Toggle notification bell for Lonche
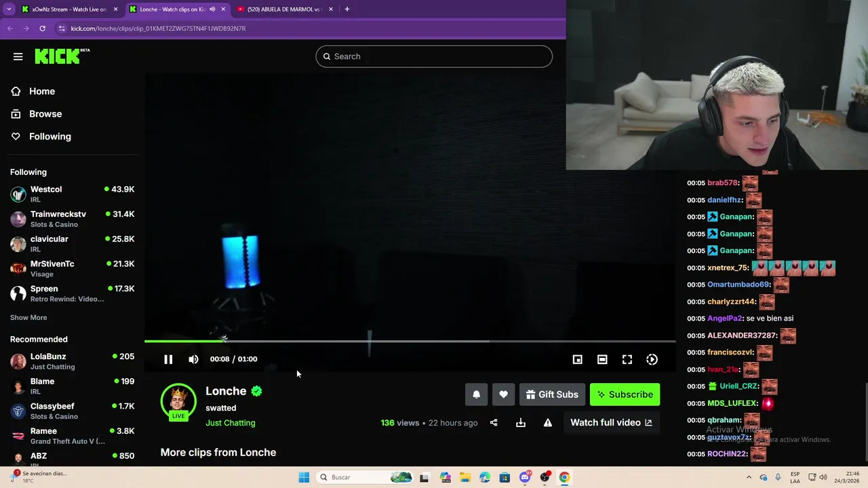This screenshot has width=868, height=488. (x=476, y=394)
